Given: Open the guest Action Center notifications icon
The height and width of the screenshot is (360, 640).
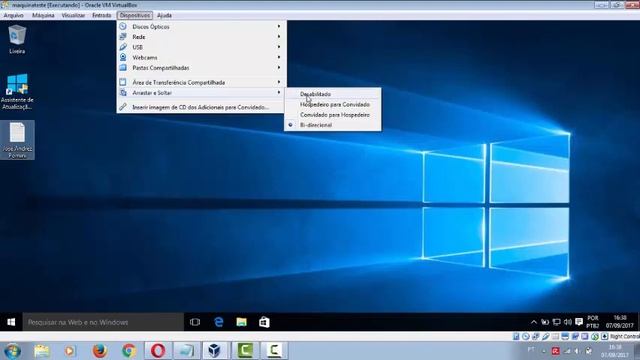Looking at the screenshot, I should pyautogui.click(x=578, y=322).
